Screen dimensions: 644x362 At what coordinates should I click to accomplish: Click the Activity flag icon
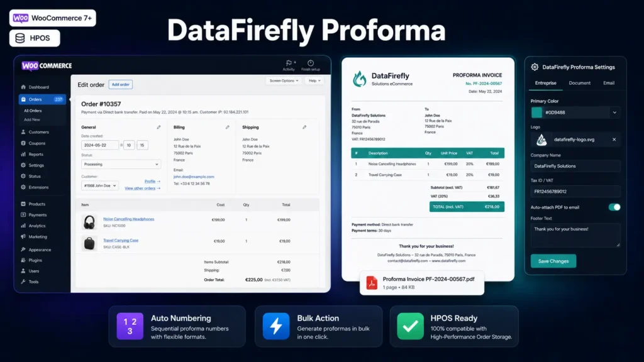click(x=289, y=63)
